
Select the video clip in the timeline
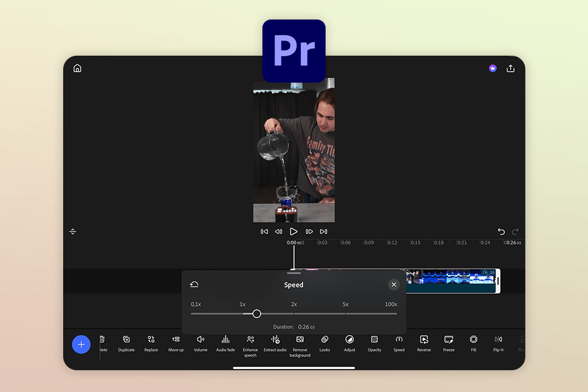coord(450,281)
